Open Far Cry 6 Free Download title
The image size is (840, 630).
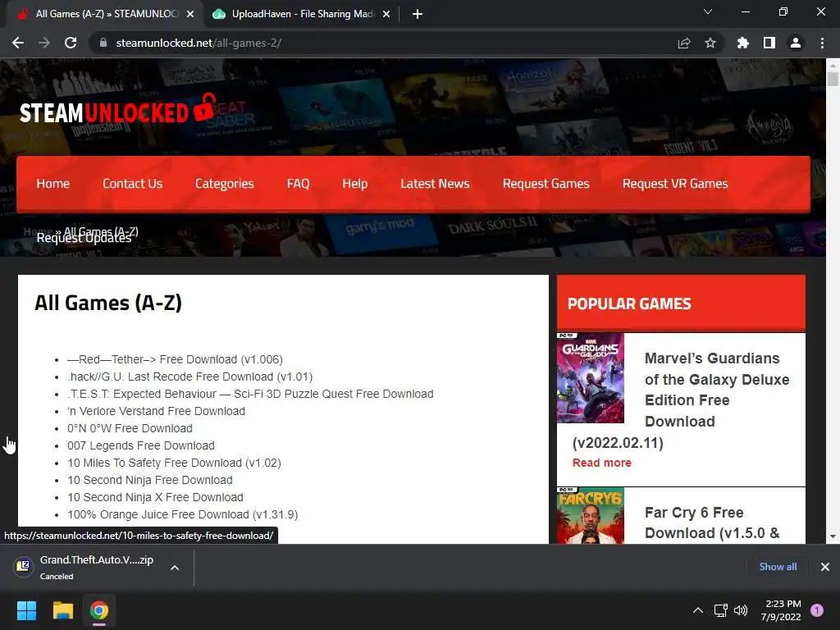(x=712, y=523)
